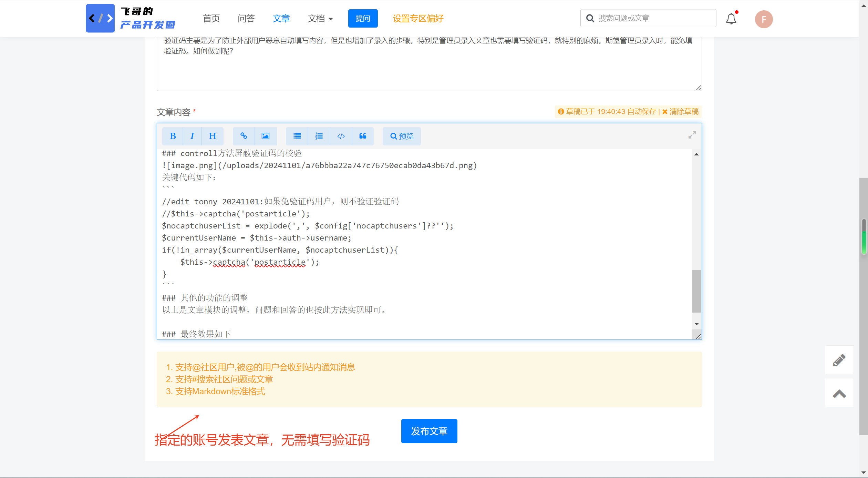Click inside the summary textarea text
Image resolution: width=868 pixels, height=478 pixels.
(x=428, y=45)
